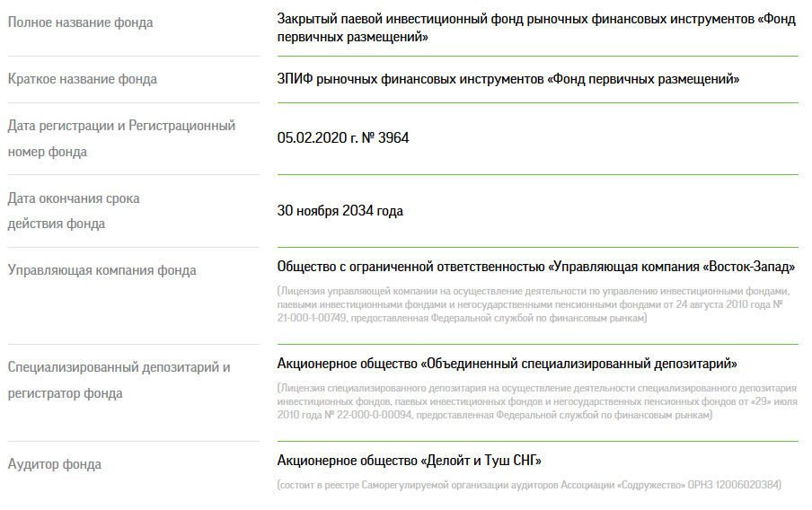Select the 'Дата регистрации и Регистрационный номер' label
812x510 pixels.
pyautogui.click(x=121, y=139)
